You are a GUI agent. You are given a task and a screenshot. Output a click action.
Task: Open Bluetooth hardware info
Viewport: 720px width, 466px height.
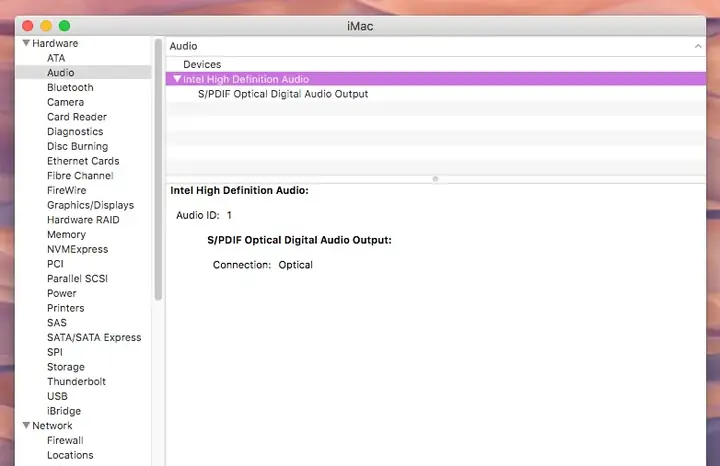pyautogui.click(x=70, y=87)
